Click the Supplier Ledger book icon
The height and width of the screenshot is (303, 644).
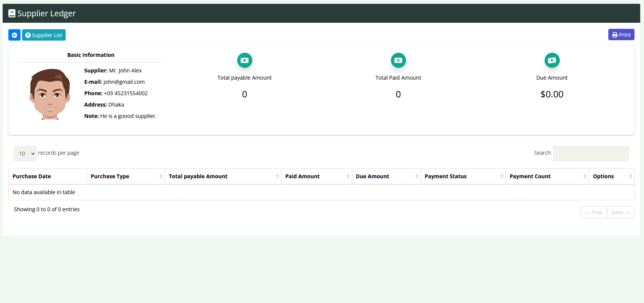pos(12,14)
